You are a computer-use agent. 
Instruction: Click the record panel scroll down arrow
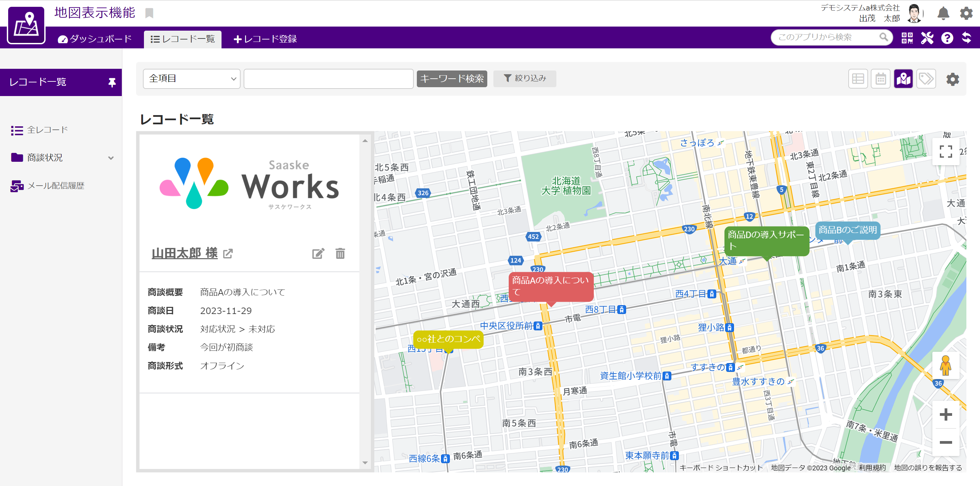tap(365, 463)
